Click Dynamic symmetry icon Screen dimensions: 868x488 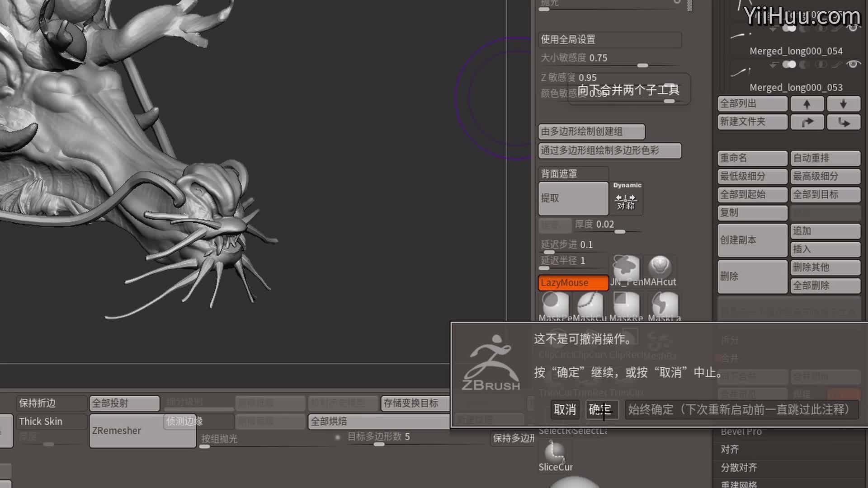pyautogui.click(x=626, y=198)
